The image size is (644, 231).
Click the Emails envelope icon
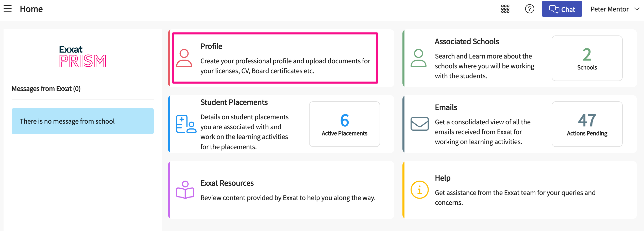[x=419, y=124]
